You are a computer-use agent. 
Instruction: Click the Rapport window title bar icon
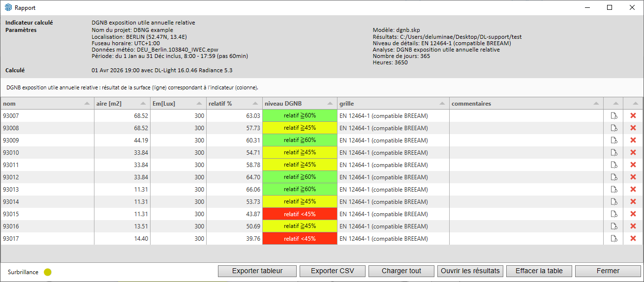point(8,8)
